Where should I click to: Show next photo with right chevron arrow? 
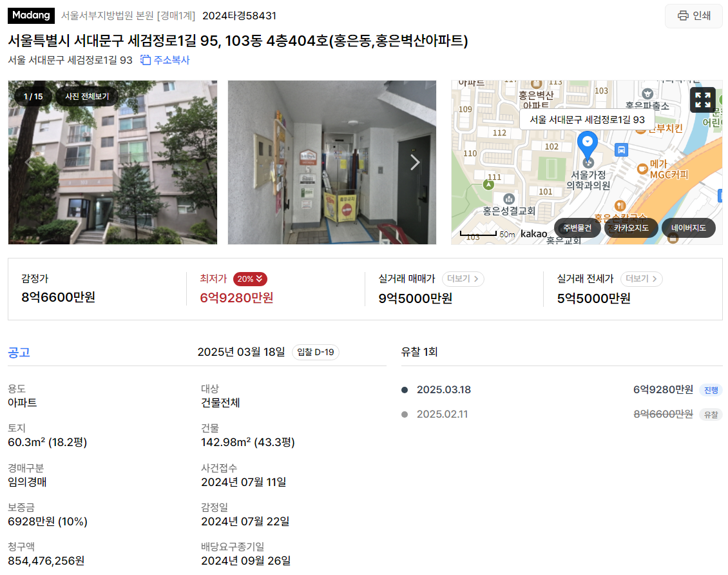coord(415,162)
